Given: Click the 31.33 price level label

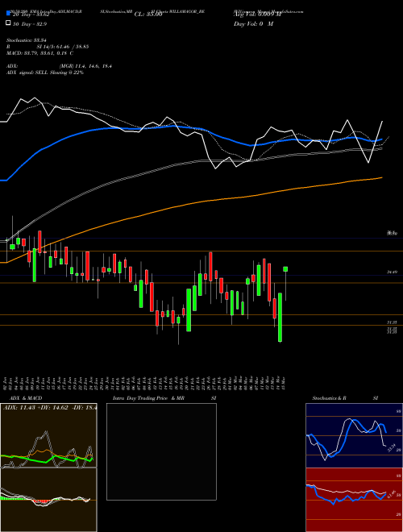Looking at the screenshot, I should pyautogui.click(x=392, y=322).
